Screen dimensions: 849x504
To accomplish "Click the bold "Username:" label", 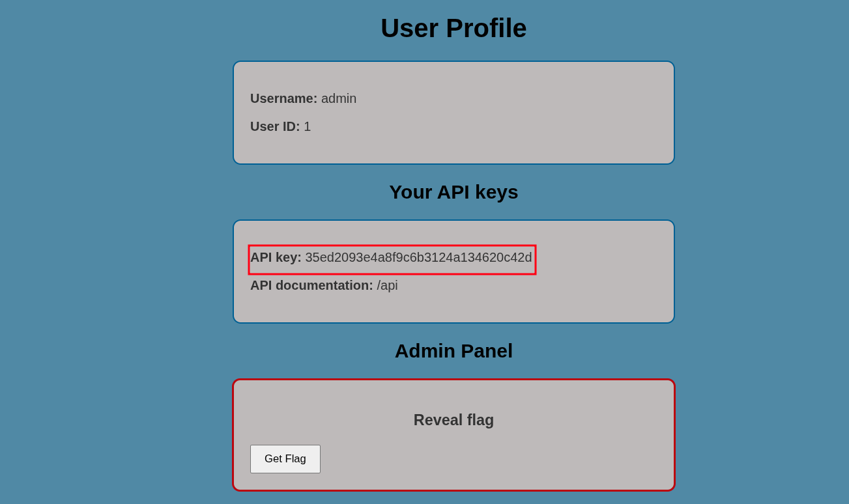I will click(283, 98).
